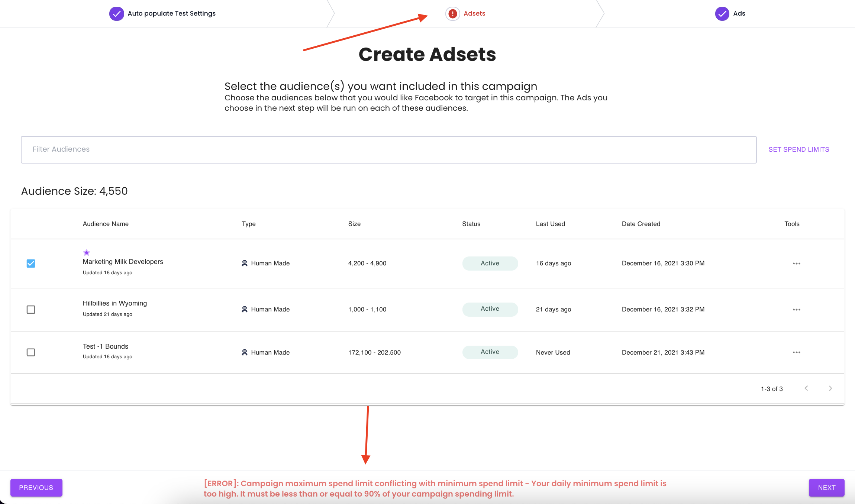Click the checkmark icon for Auto populate Test Settings

click(x=116, y=14)
